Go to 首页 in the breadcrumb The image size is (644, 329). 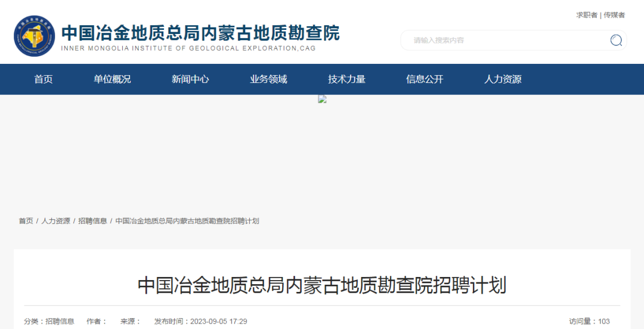(x=26, y=222)
